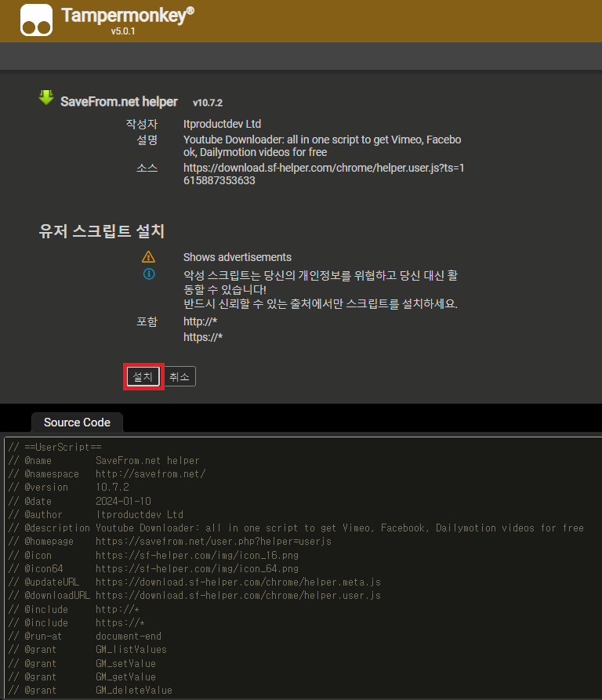Click the 취소 cancel button
Viewport: 602px width, 700px height.
point(180,377)
